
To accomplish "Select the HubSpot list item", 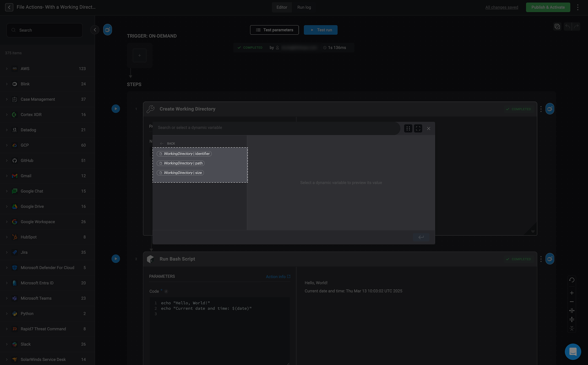I will [x=47, y=237].
